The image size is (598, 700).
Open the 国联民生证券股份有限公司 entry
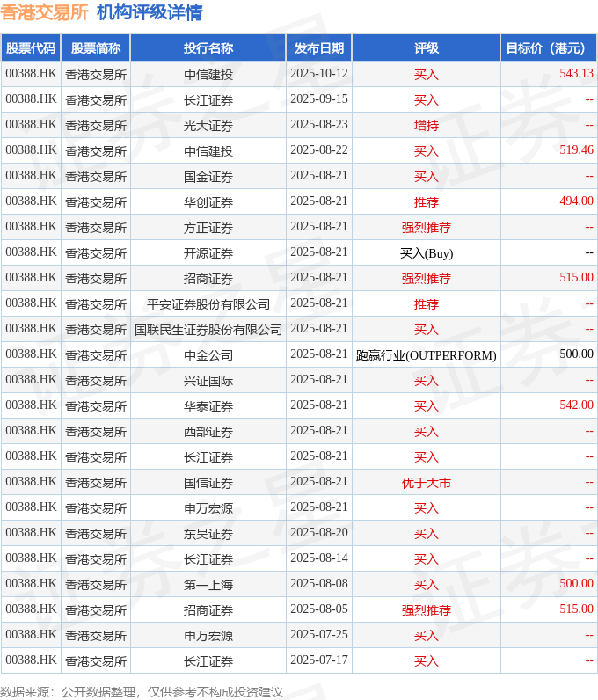pos(208,330)
